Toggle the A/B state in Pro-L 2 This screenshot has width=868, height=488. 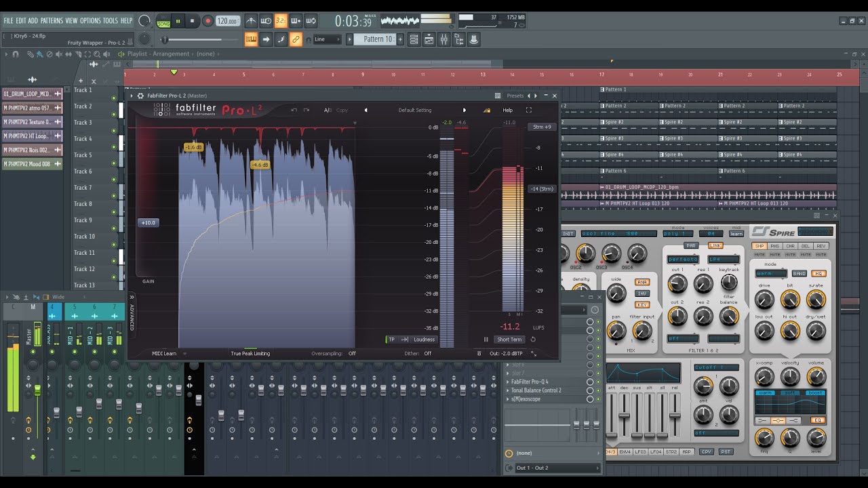328,110
